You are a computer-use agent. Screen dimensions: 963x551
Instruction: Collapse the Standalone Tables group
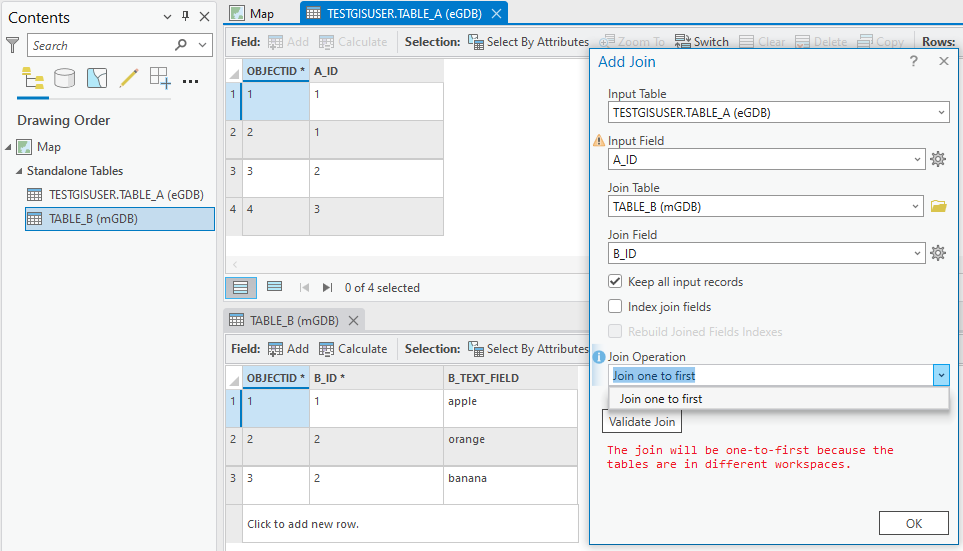pyautogui.click(x=18, y=171)
